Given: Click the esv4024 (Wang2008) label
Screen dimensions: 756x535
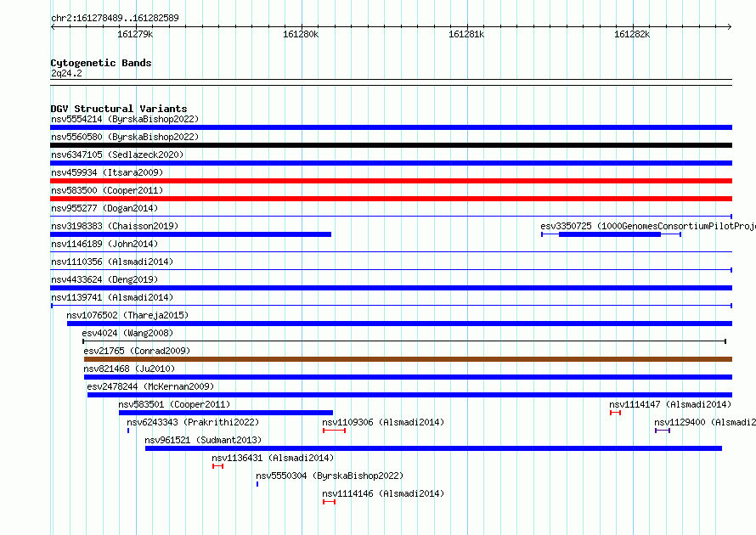Looking at the screenshot, I should pos(127,333).
